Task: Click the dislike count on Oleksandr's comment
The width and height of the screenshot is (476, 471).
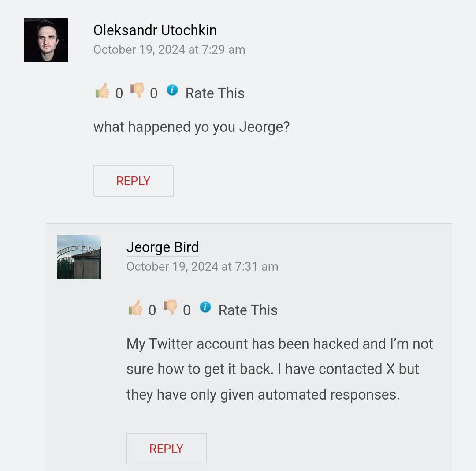Action: [x=153, y=93]
